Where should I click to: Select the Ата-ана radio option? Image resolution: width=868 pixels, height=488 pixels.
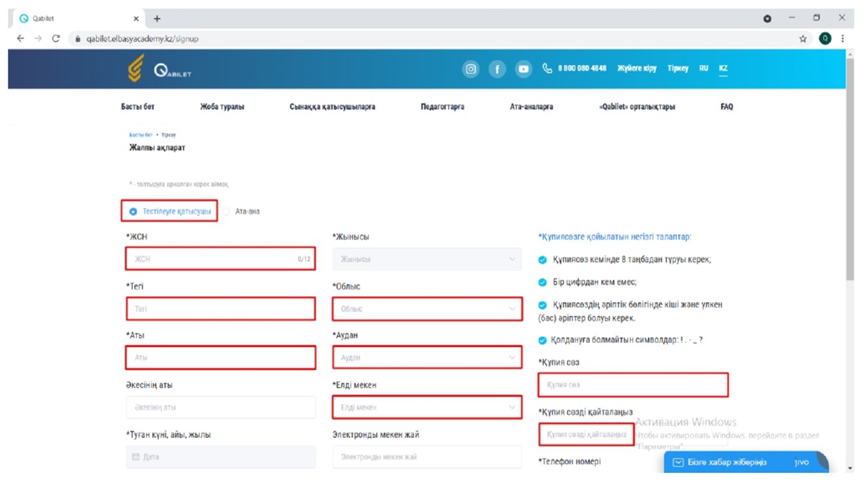(x=226, y=211)
